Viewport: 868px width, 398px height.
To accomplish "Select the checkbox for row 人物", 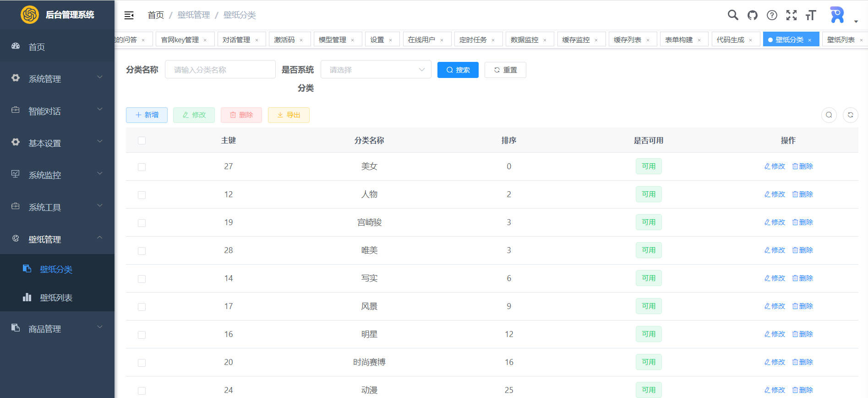I will tap(142, 195).
